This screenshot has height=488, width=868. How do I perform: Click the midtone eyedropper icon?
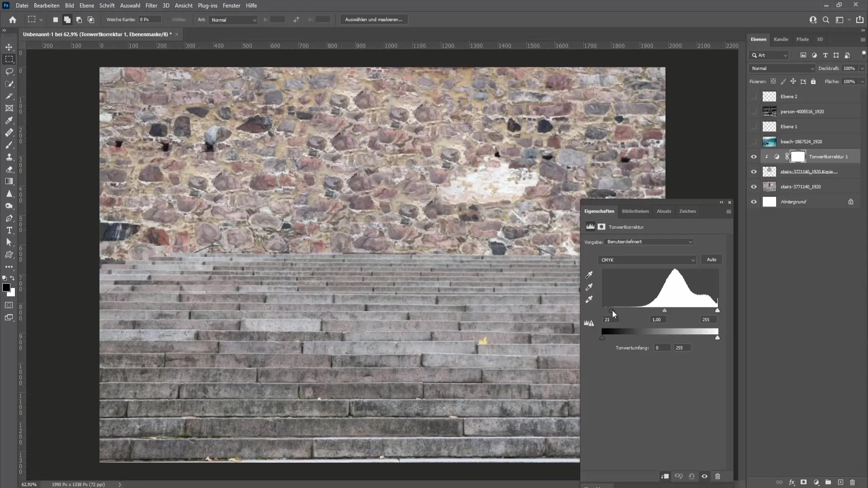coord(590,286)
